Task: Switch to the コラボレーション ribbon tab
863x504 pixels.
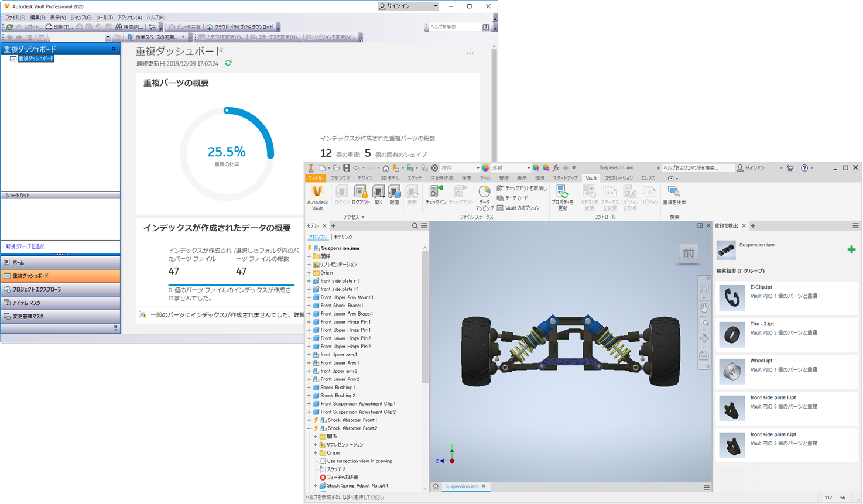Action: pyautogui.click(x=618, y=178)
